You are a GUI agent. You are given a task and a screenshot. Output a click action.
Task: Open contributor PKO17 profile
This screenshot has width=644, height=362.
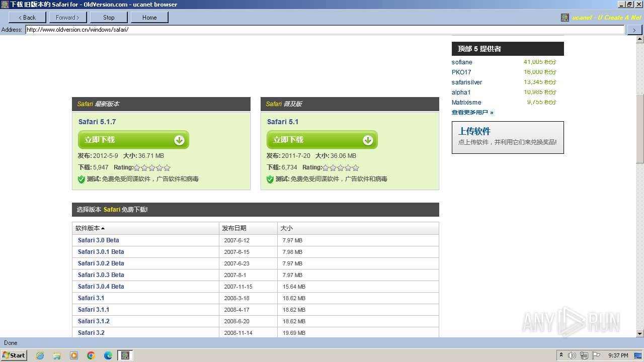461,72
